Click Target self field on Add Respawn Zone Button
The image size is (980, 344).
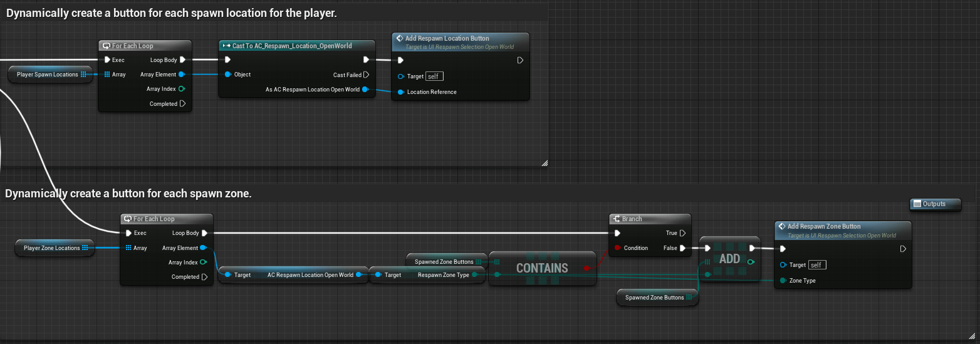[816, 264]
